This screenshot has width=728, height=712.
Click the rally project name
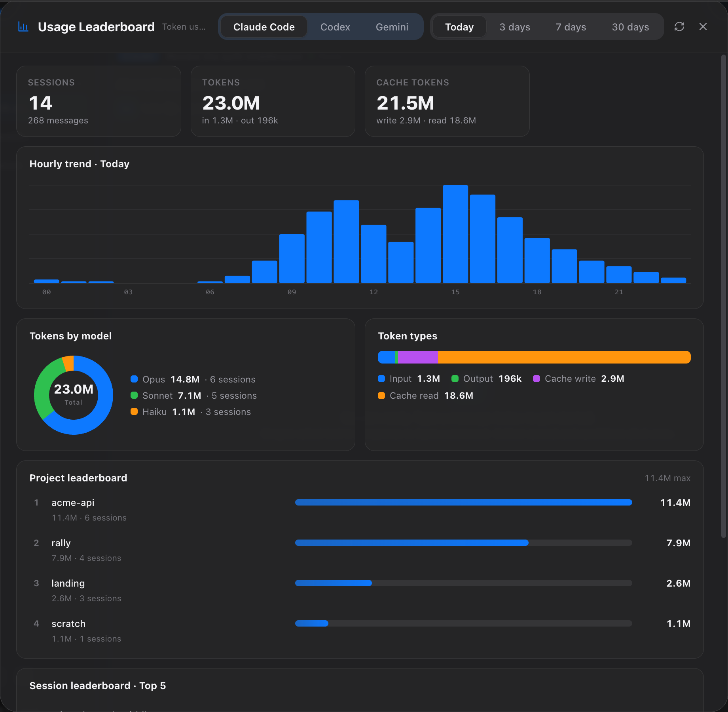tap(61, 543)
